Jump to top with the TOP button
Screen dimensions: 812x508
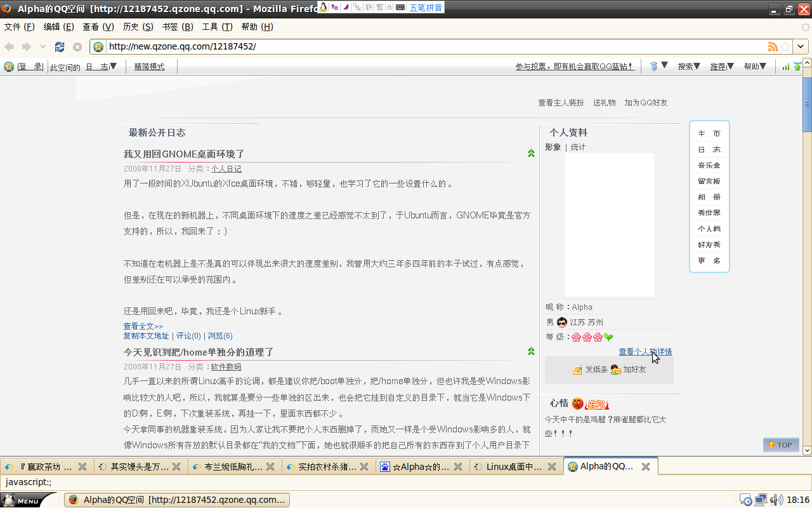coord(781,445)
